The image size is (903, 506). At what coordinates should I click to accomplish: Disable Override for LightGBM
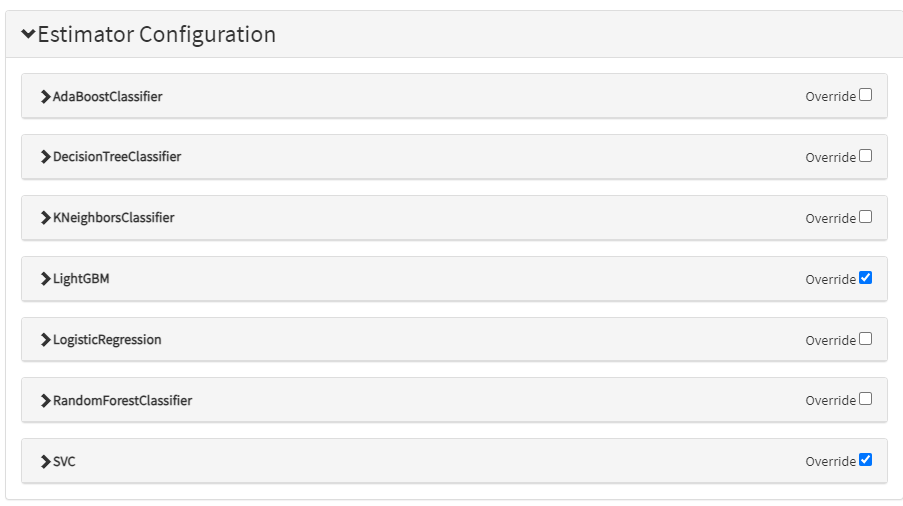click(x=865, y=278)
